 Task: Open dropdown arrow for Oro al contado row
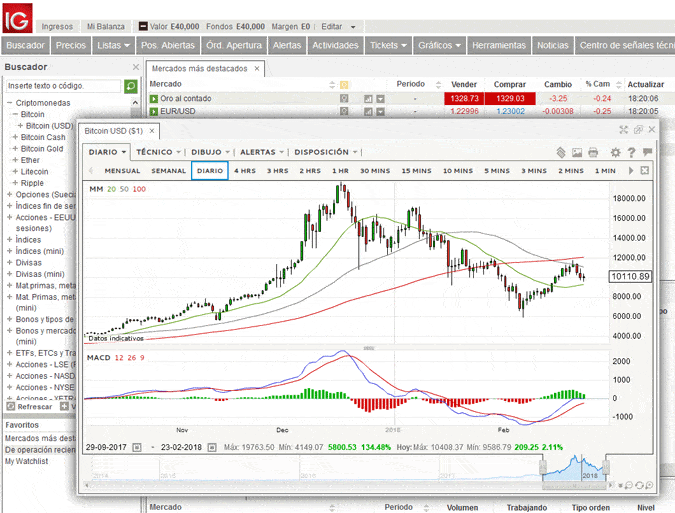pos(381,99)
